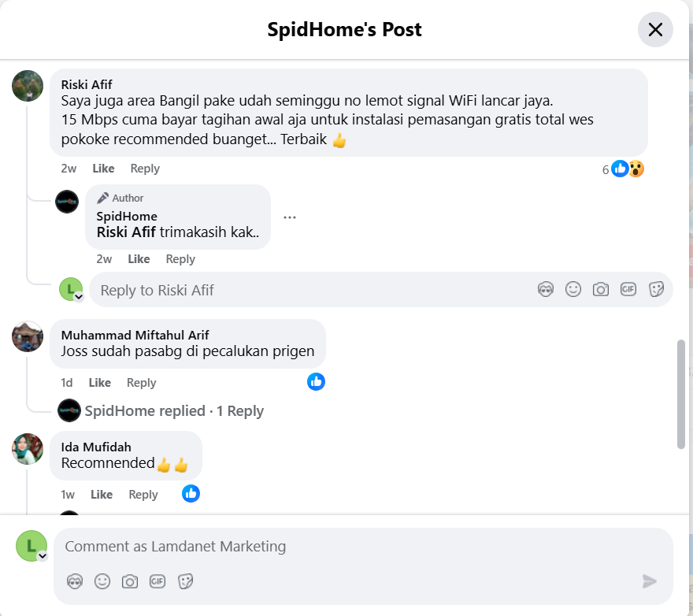View reactions on Riski Afif's comment
The image size is (693, 616).
621,168
